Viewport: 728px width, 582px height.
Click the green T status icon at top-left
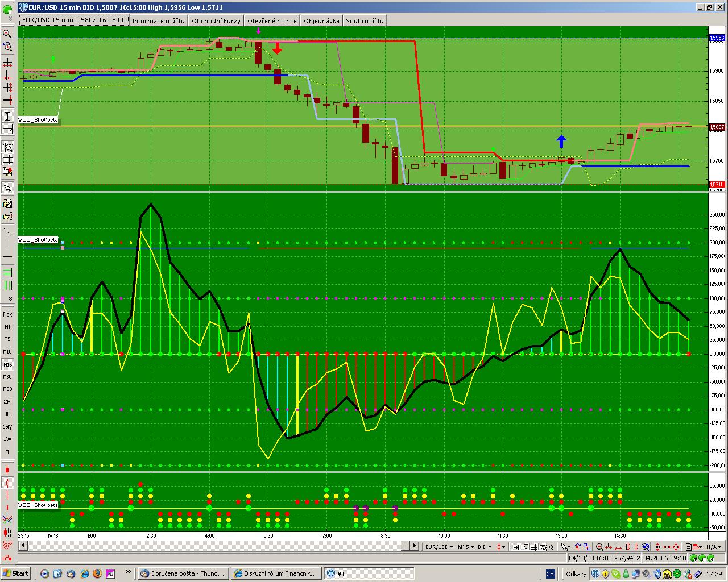(7, 10)
